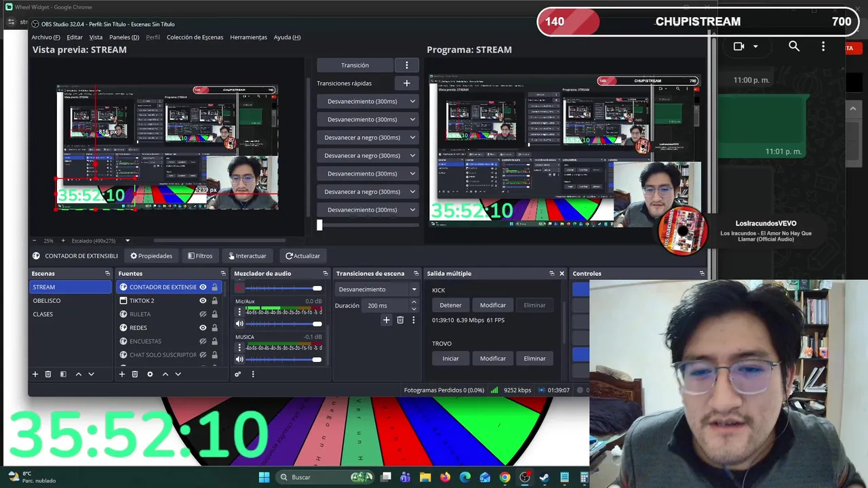Click the Duración stepper arrows
Screen dimensions: 868x488
click(414, 306)
